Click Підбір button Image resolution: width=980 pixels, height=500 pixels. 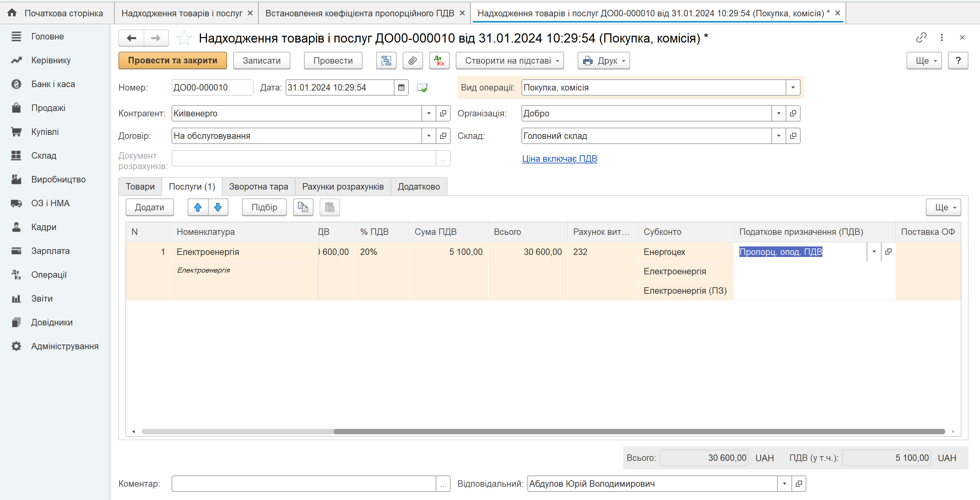(264, 207)
